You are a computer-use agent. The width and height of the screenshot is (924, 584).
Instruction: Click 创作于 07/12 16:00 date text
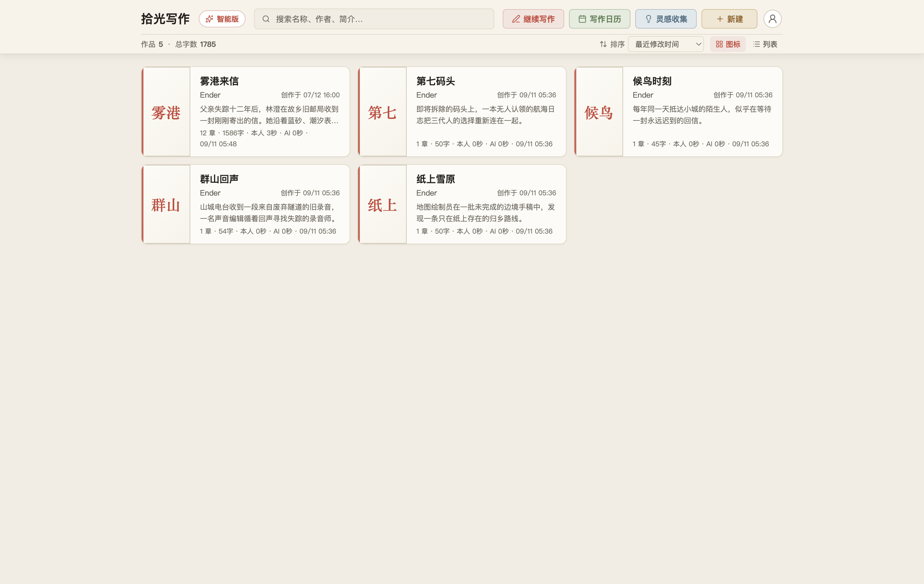(310, 95)
